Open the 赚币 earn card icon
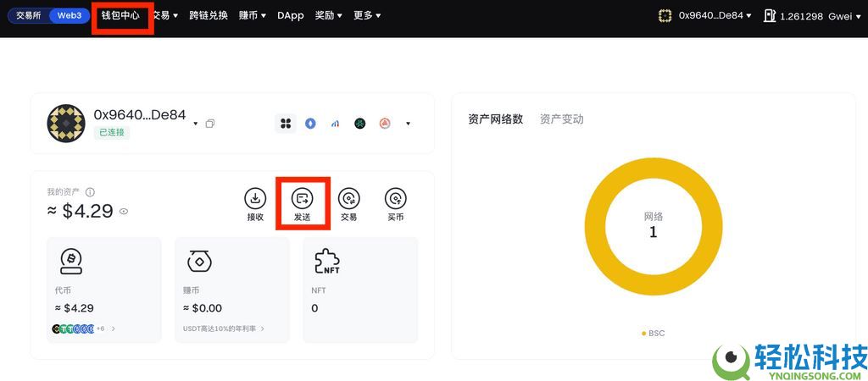 [x=198, y=261]
